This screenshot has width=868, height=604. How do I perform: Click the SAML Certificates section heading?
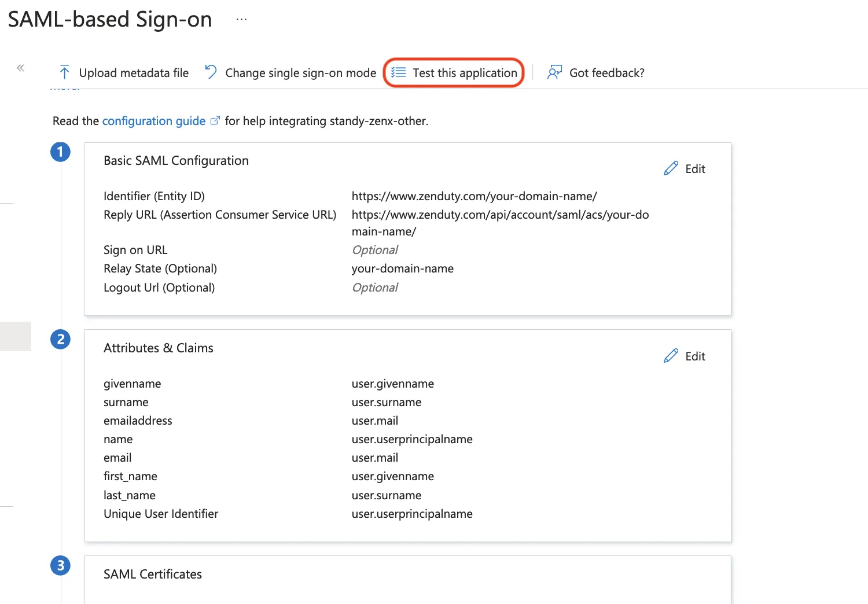[x=153, y=574]
